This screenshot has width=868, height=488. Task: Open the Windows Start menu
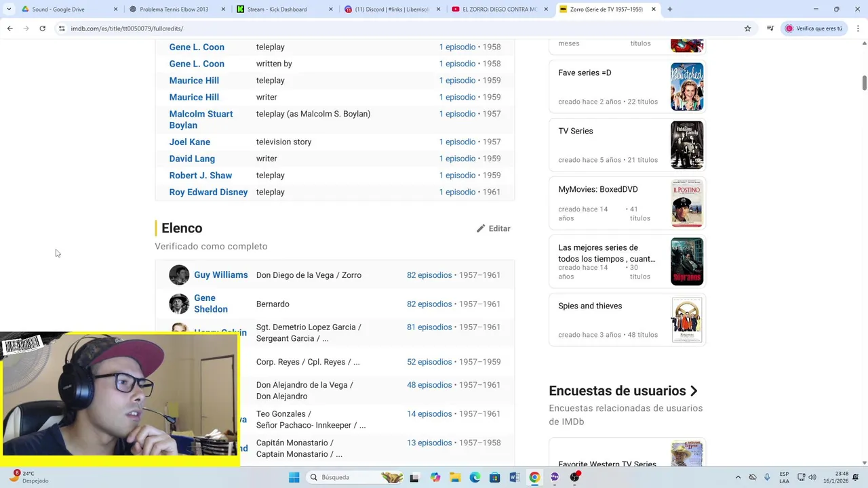coord(294,477)
